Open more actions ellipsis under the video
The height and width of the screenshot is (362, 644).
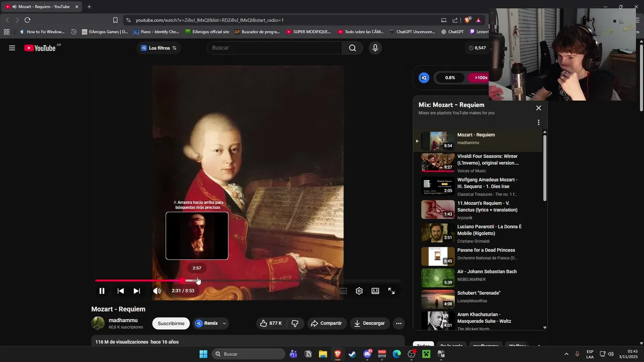click(398, 323)
